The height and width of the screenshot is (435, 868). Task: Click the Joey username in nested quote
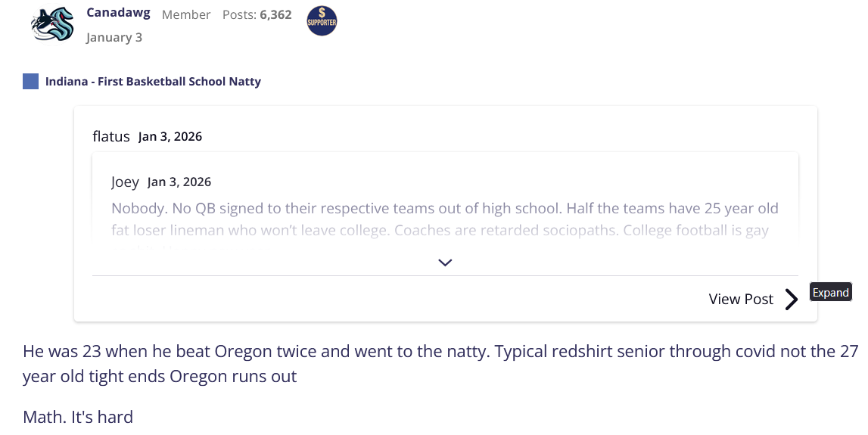[125, 182]
